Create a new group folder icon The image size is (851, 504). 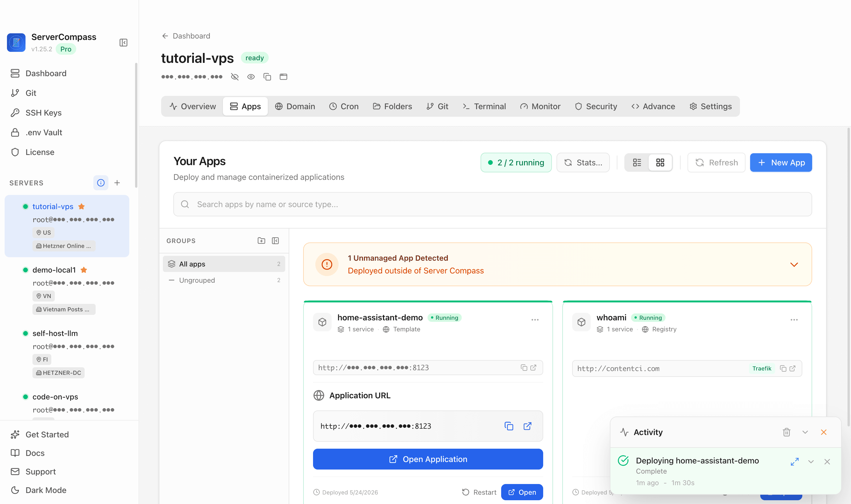[261, 240]
